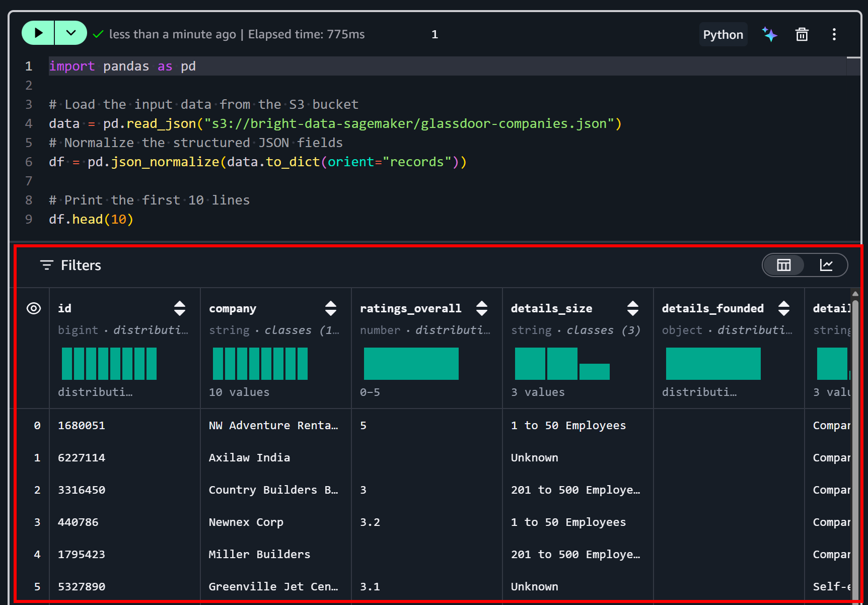Click the successful run check mark

(98, 34)
